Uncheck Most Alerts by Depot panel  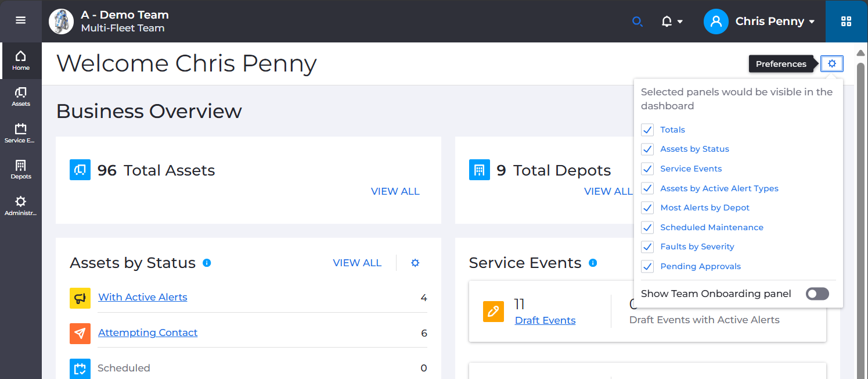pos(647,208)
